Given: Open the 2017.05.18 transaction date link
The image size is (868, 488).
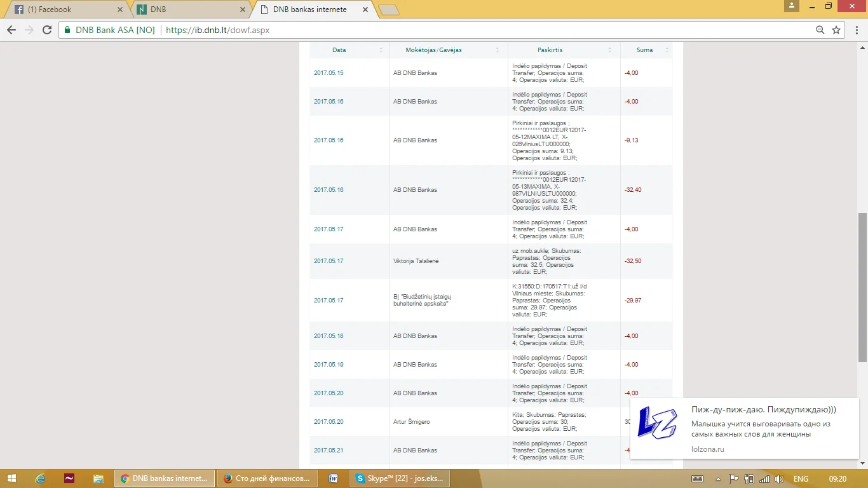Looking at the screenshot, I should (x=329, y=336).
